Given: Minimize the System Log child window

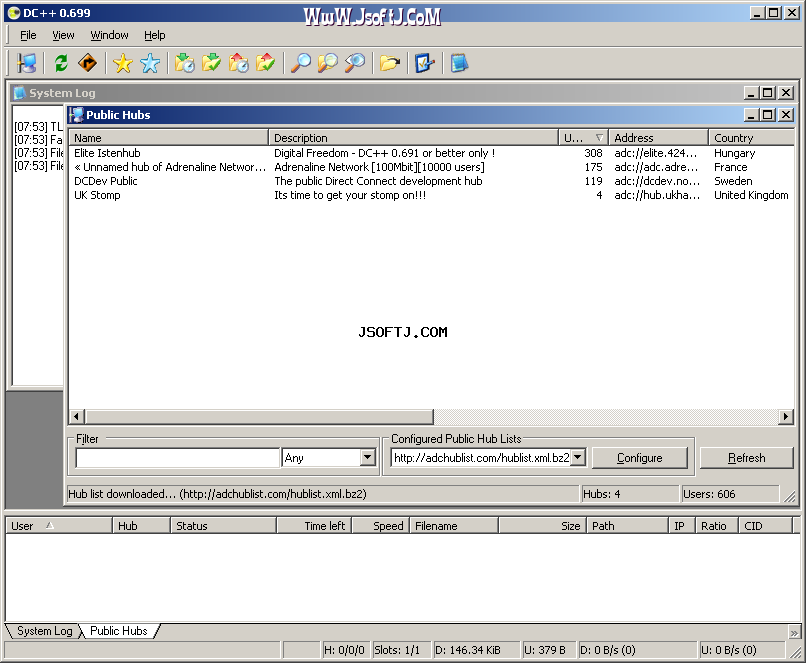Looking at the screenshot, I should (750, 93).
